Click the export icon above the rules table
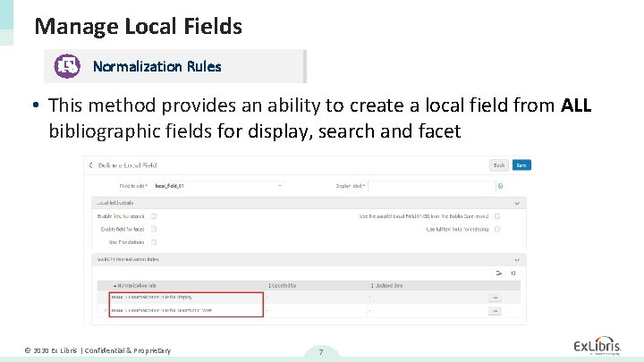Image resolution: width=644 pixels, height=362 pixels. click(x=499, y=274)
